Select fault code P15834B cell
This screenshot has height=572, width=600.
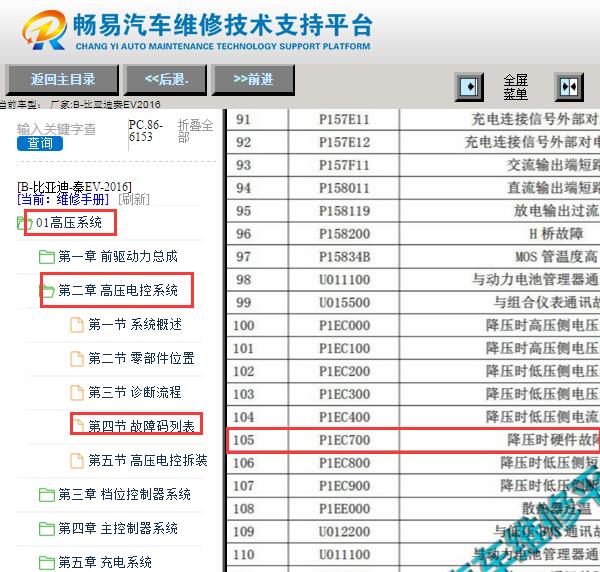point(344,257)
